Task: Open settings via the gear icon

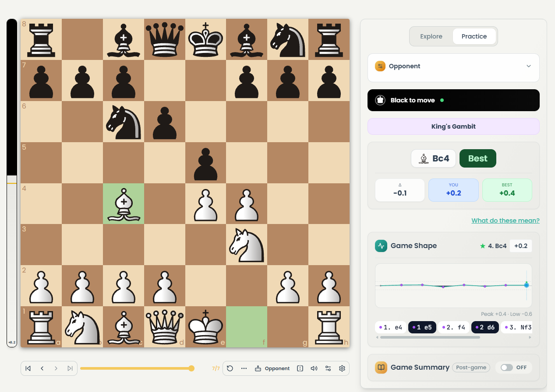Action: pyautogui.click(x=342, y=368)
